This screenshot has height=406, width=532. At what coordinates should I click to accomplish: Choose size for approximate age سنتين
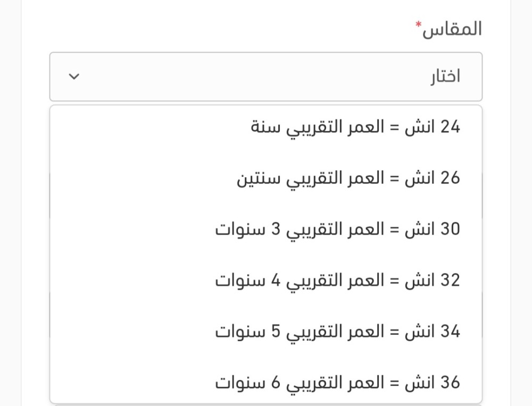(348, 178)
